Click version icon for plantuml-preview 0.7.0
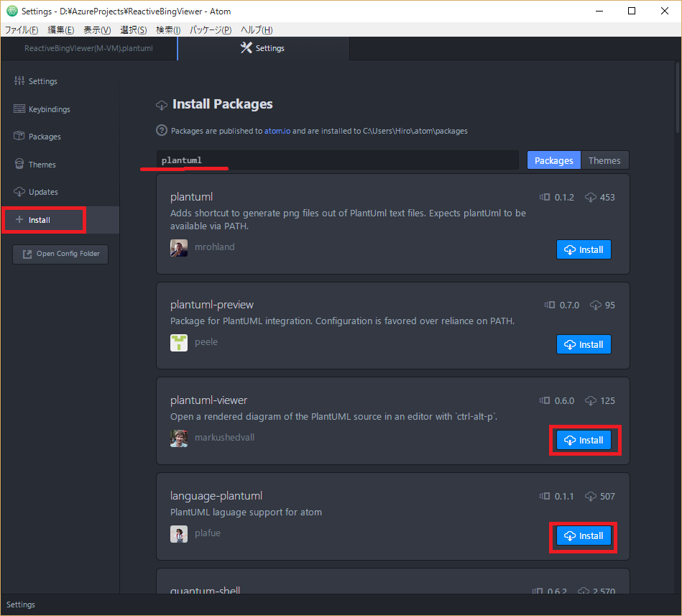682x616 pixels. pyautogui.click(x=549, y=305)
